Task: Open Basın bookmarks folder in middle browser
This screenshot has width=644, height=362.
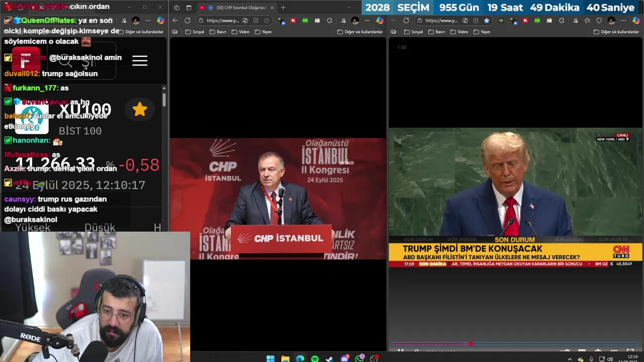Action: coord(217,32)
